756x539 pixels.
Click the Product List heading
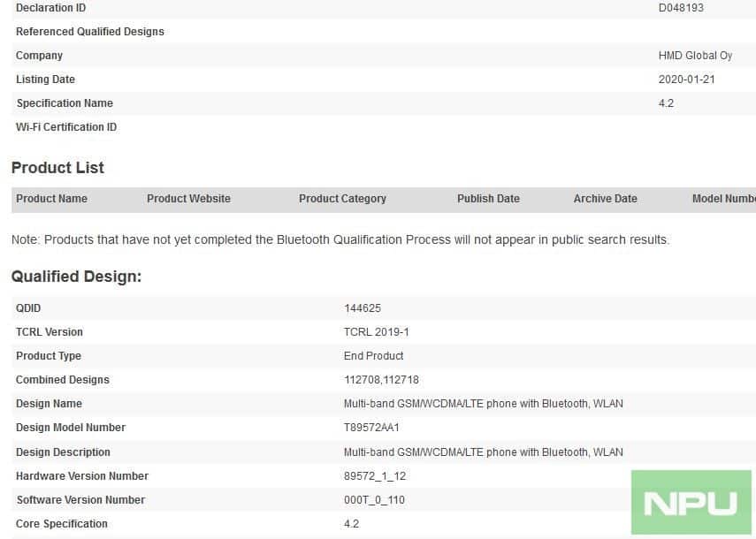coord(57,168)
